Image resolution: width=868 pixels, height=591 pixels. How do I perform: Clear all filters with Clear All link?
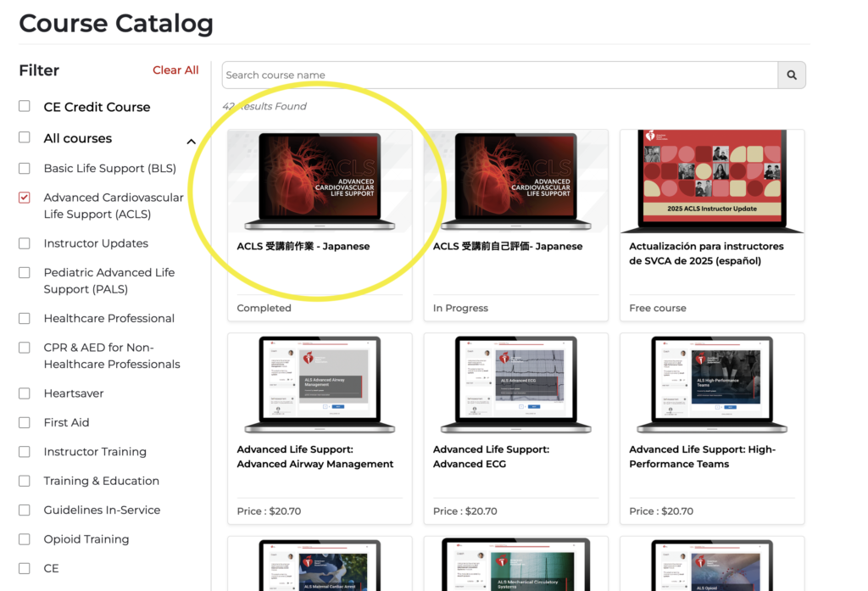point(175,70)
